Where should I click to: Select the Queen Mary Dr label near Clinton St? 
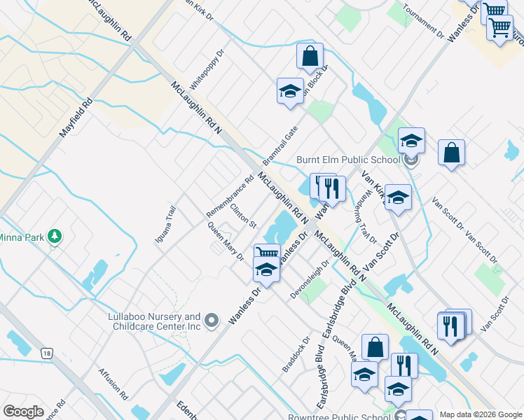point(226,241)
